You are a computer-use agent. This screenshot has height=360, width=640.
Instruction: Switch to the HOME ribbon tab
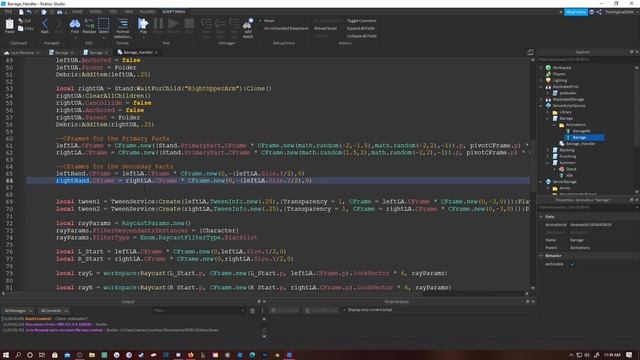pyautogui.click(x=77, y=12)
